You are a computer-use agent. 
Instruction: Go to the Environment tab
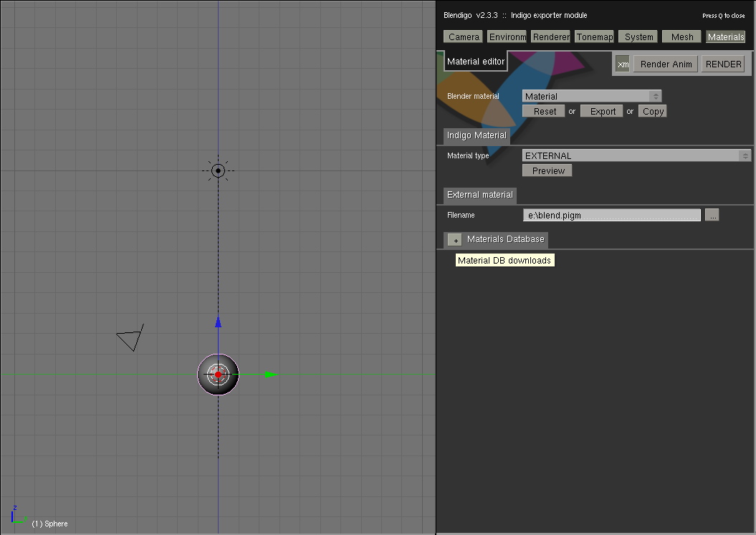coord(507,37)
